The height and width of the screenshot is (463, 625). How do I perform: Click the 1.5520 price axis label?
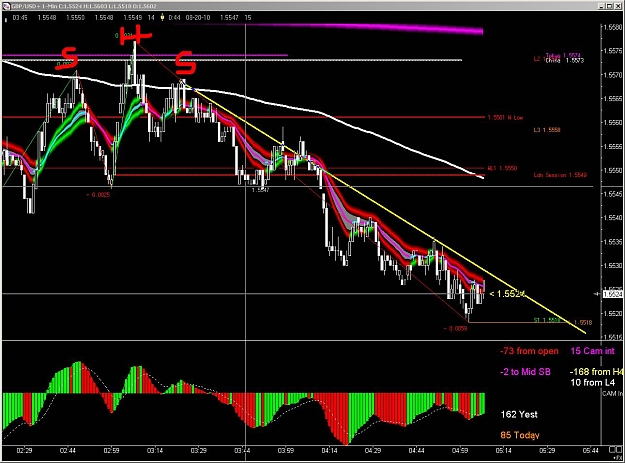click(x=613, y=314)
